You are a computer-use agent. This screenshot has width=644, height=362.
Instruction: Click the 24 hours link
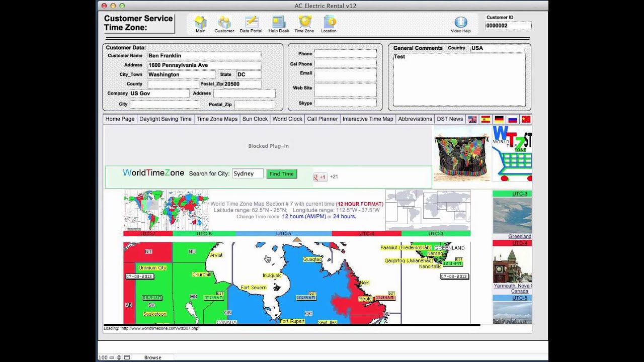(344, 217)
